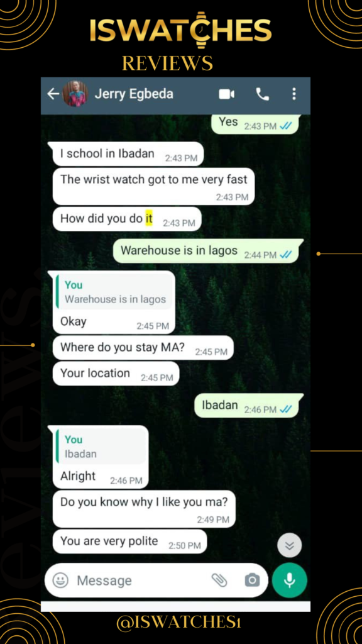This screenshot has width=362, height=644.
Task: Tap the sent 'Warehouse is in lagos' bubble
Action: point(209,251)
